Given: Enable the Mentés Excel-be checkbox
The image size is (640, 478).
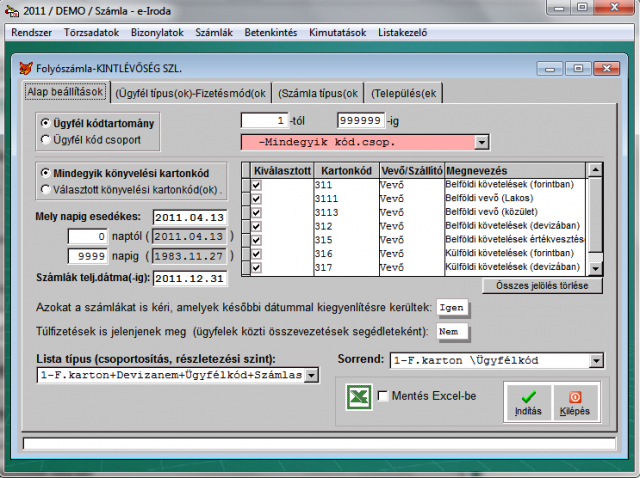Looking at the screenshot, I should (384, 397).
